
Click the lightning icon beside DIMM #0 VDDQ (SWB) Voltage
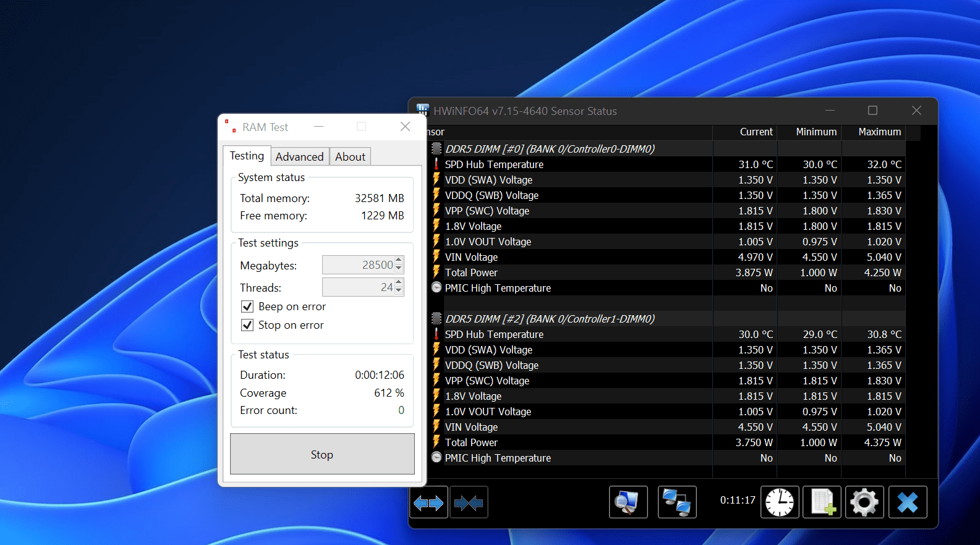click(437, 195)
